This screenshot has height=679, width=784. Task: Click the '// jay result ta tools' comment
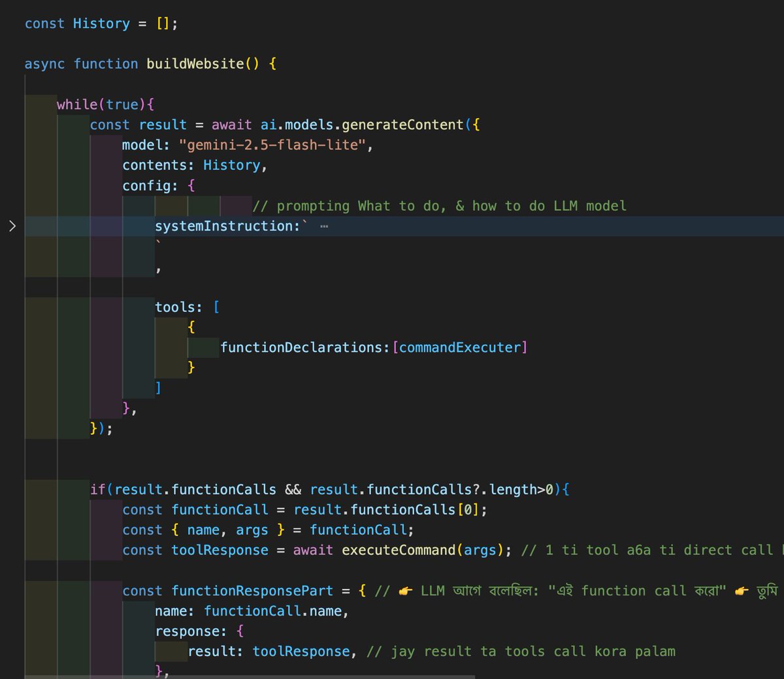(x=521, y=652)
